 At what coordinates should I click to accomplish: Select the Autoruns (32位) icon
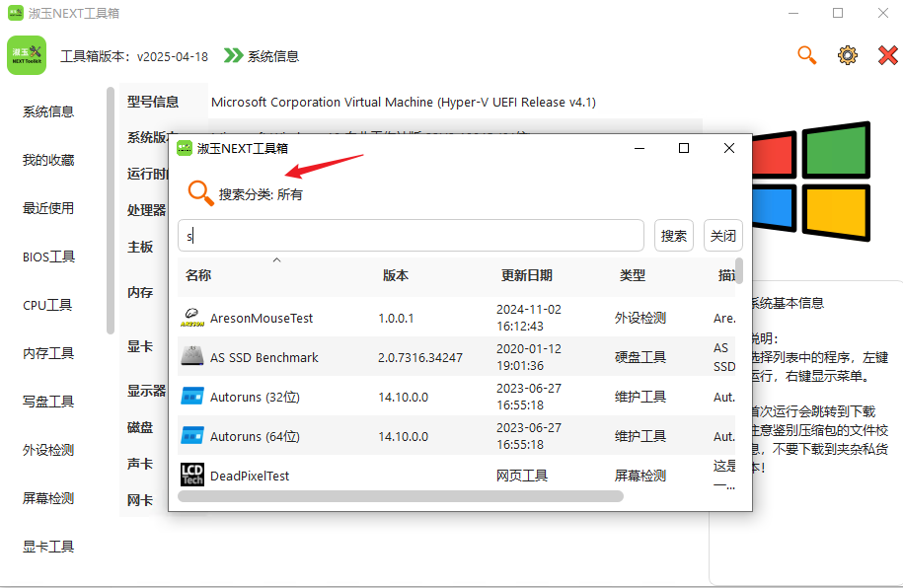(191, 397)
